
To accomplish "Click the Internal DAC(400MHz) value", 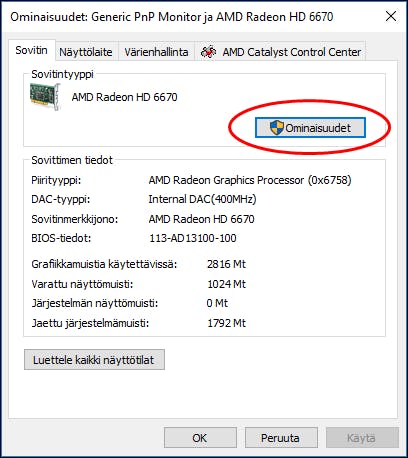I will (x=202, y=199).
